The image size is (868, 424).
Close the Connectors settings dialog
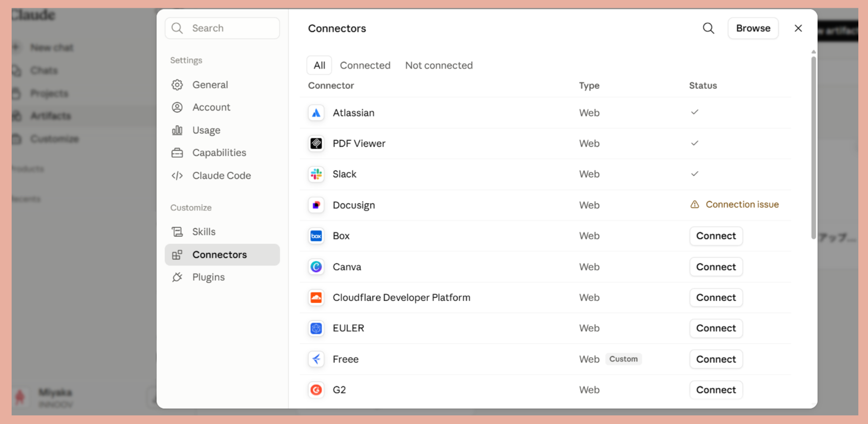[x=798, y=28]
